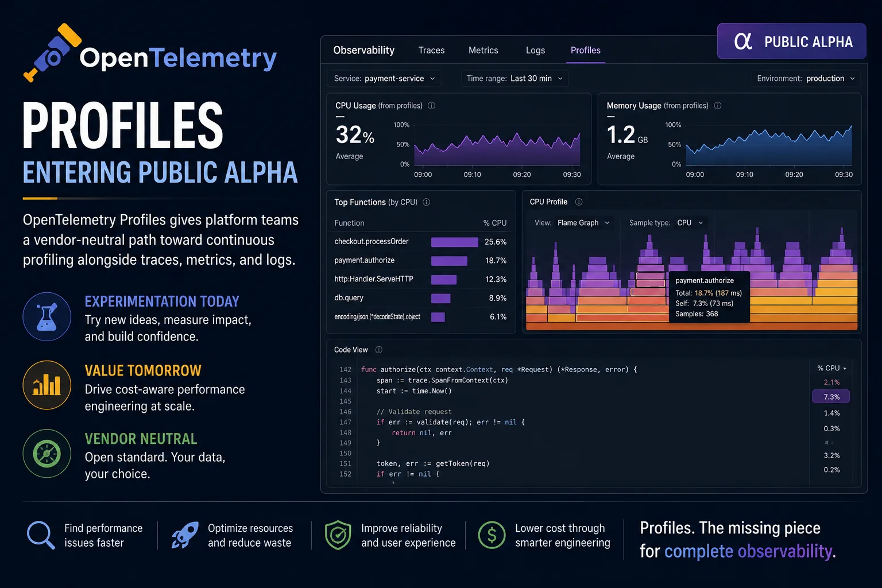
Task: Click the 1.2 GB Average memory value
Action: (x=627, y=135)
